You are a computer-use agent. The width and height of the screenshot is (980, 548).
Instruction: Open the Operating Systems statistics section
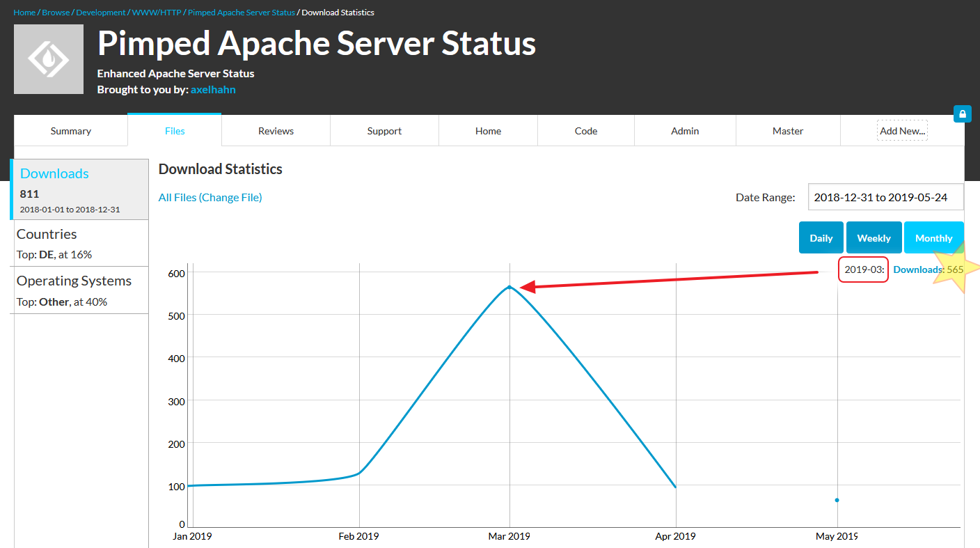click(81, 290)
